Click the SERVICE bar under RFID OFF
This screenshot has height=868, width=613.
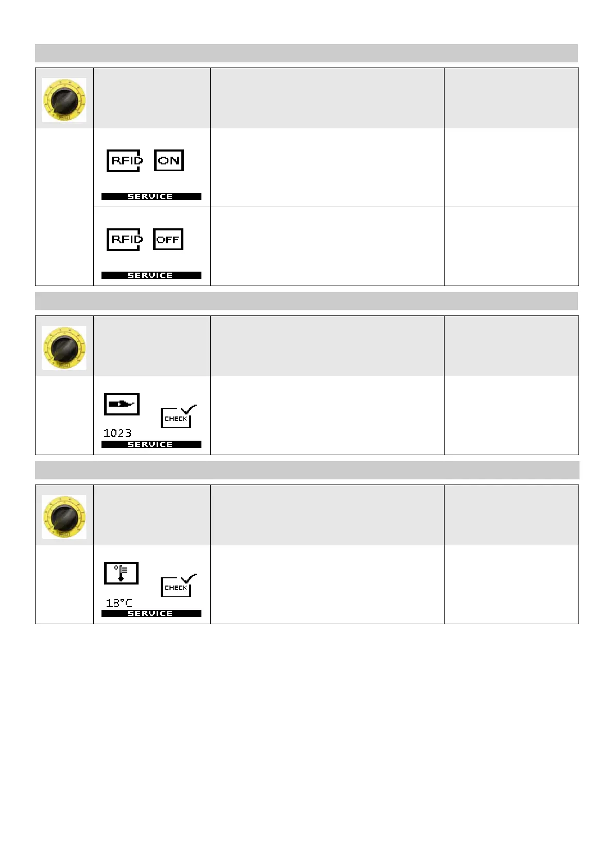coord(151,275)
